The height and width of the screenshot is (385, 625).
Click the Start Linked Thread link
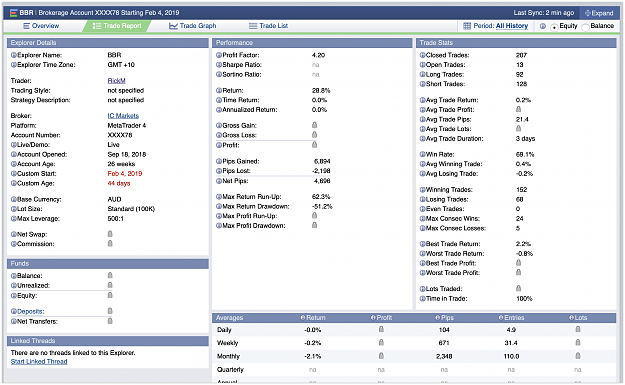point(39,361)
